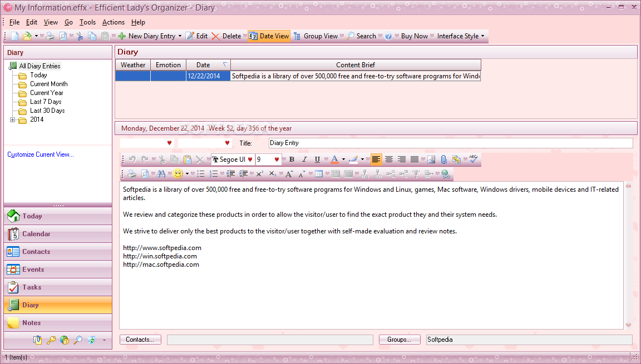Click the Redo arrow in editor toolbar
This screenshot has height=364, width=641.
pyautogui.click(x=144, y=159)
